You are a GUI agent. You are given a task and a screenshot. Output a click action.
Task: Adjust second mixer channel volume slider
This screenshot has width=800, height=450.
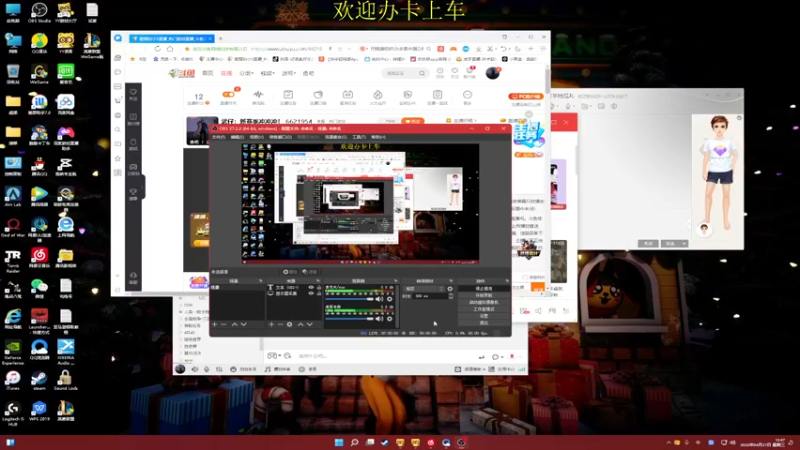click(349, 319)
